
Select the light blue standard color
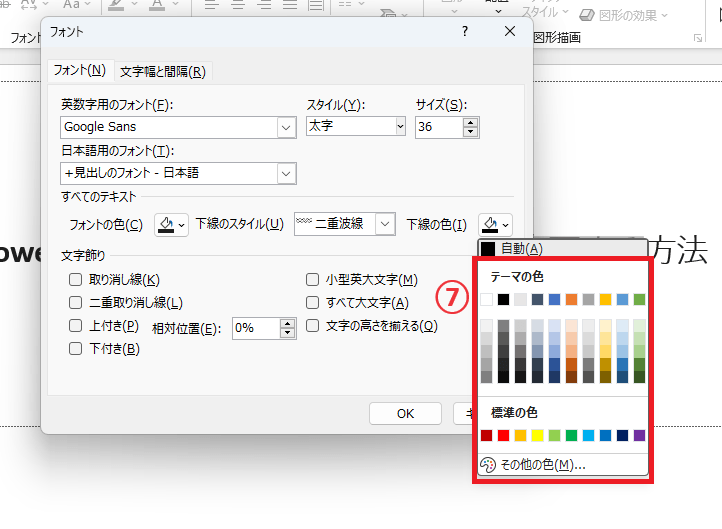coord(588,436)
